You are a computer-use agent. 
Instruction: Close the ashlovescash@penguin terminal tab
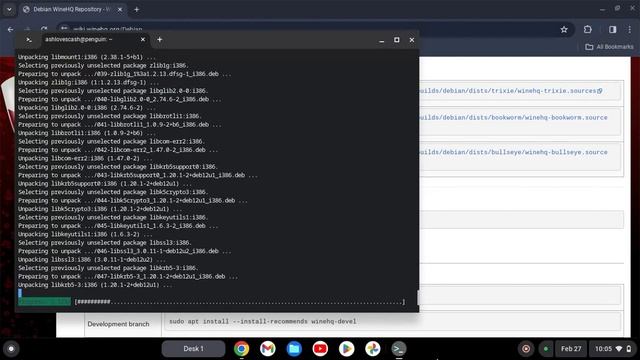click(142, 40)
